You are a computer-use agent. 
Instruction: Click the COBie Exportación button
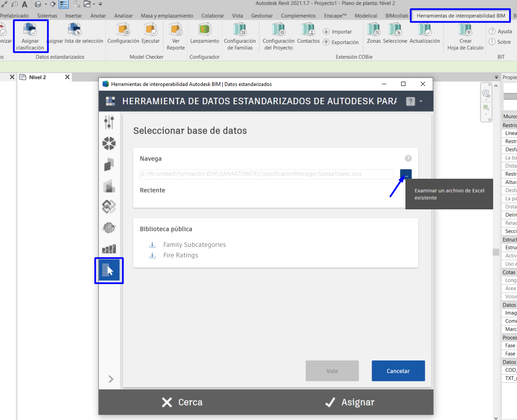[x=341, y=42]
